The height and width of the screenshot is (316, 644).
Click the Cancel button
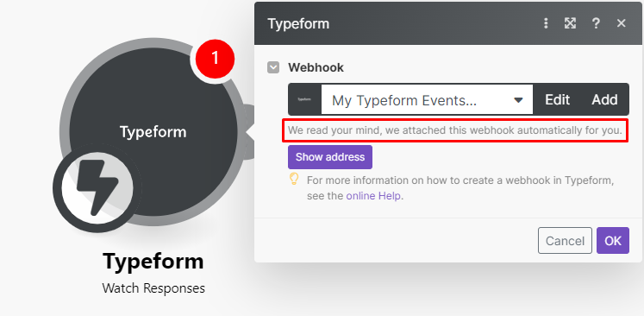565,241
